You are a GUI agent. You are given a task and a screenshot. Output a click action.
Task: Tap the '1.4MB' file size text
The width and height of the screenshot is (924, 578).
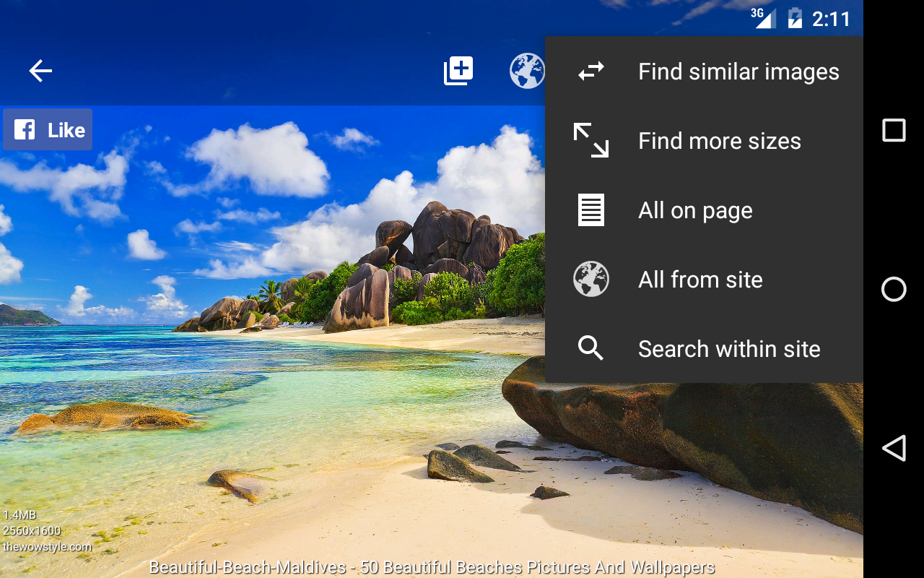tap(19, 515)
